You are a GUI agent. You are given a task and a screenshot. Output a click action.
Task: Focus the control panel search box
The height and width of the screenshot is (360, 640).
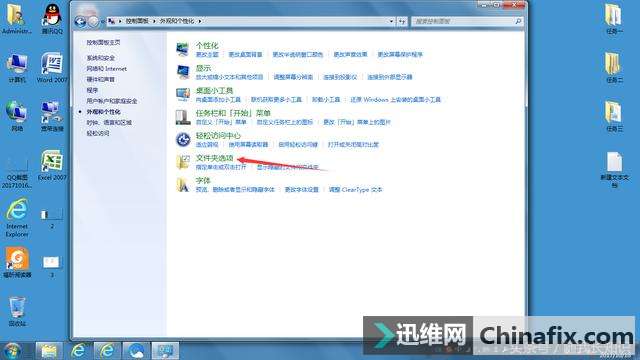463,21
